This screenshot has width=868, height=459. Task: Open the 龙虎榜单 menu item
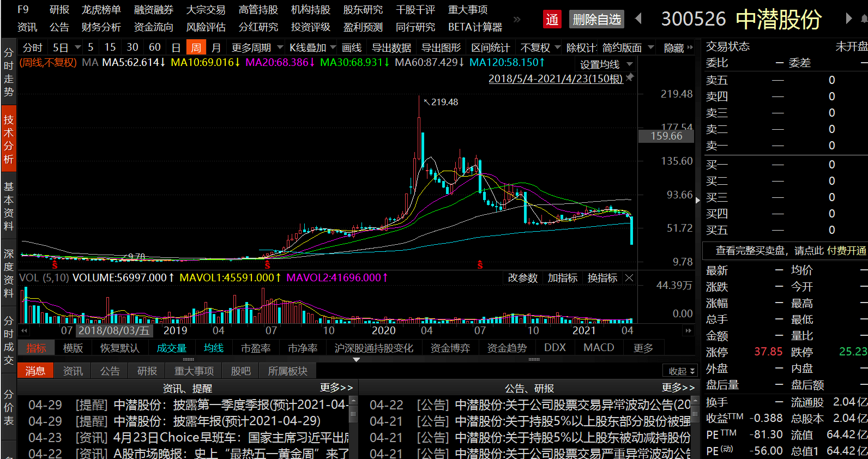click(x=101, y=10)
